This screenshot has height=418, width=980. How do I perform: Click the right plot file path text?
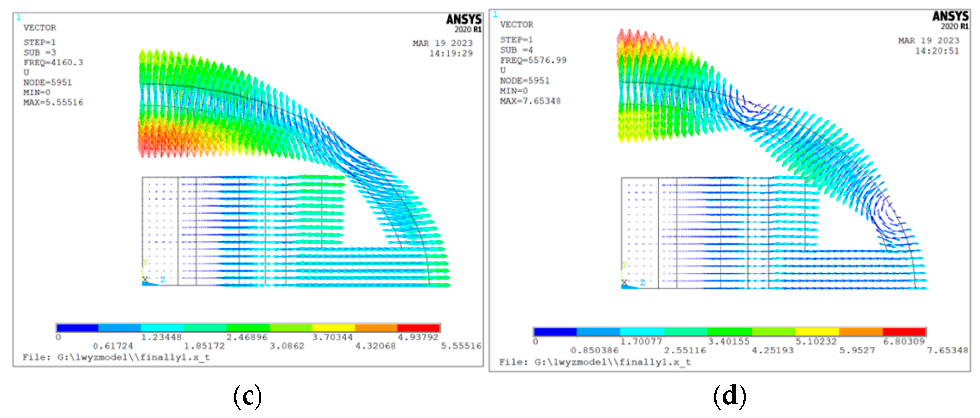tap(595, 362)
